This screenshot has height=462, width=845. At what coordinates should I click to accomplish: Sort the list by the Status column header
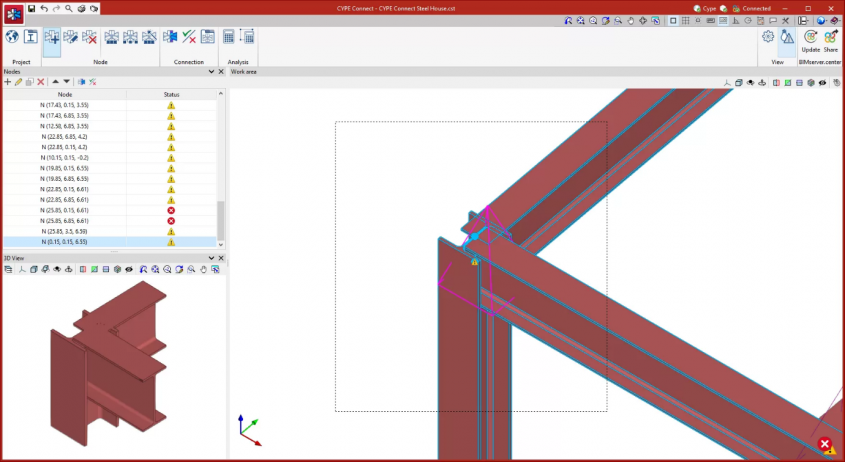pyautogui.click(x=171, y=94)
